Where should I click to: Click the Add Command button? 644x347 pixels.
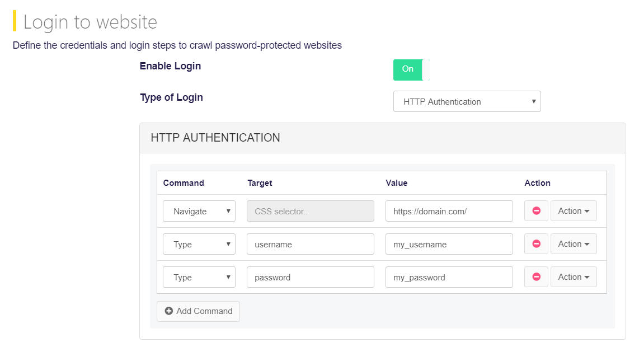point(199,311)
